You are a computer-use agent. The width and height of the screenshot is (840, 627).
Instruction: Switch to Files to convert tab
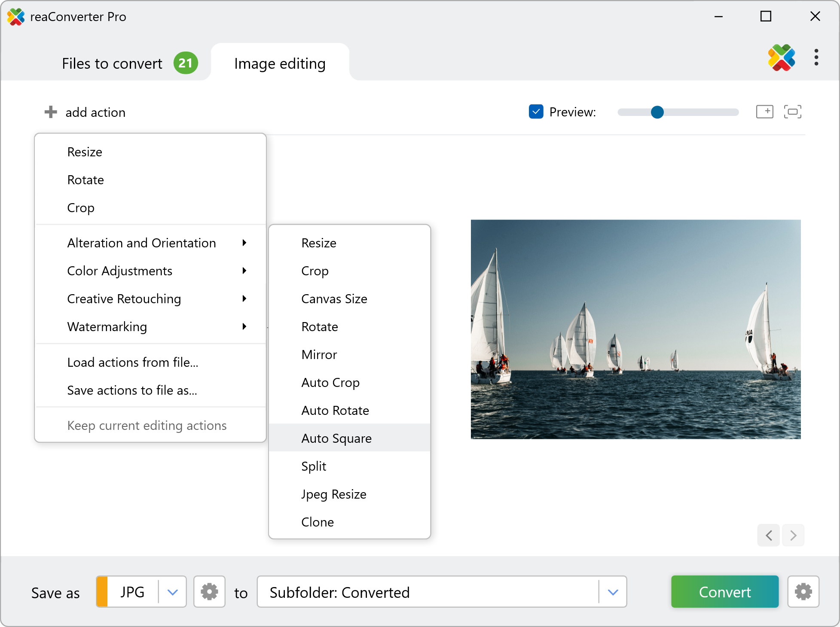(x=113, y=64)
